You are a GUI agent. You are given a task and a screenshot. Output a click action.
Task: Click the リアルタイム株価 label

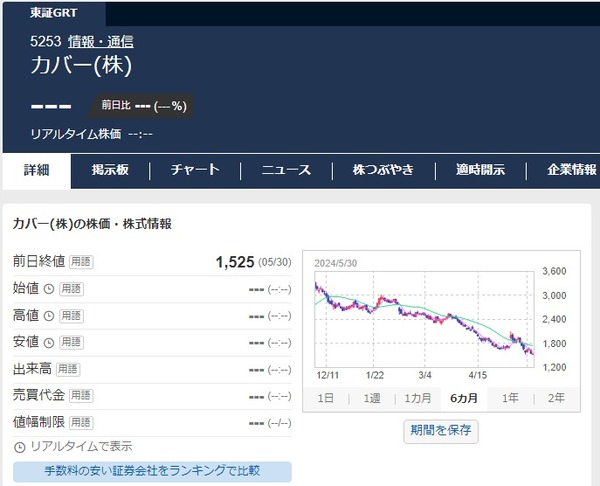76,134
